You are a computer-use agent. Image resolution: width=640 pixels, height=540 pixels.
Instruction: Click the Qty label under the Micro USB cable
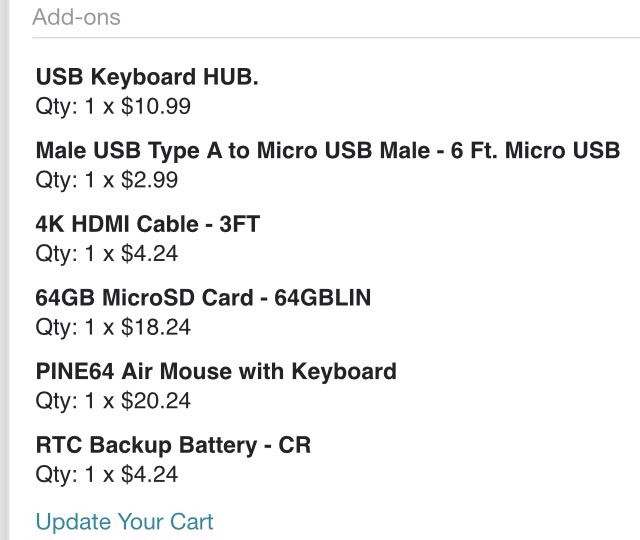pos(56,180)
